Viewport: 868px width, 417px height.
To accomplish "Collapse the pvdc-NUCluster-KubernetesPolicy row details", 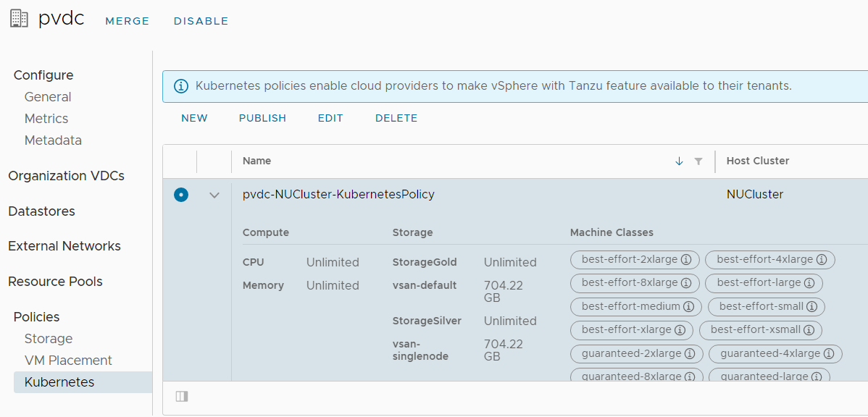I will coord(214,195).
